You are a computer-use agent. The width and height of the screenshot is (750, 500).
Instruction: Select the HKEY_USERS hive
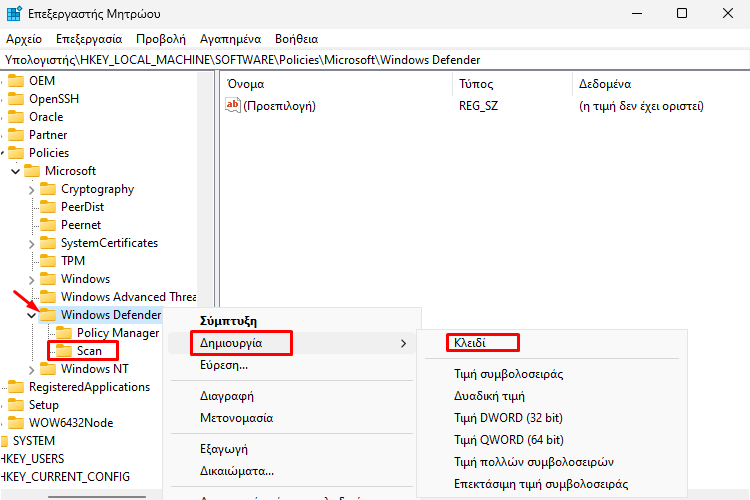coord(33,459)
